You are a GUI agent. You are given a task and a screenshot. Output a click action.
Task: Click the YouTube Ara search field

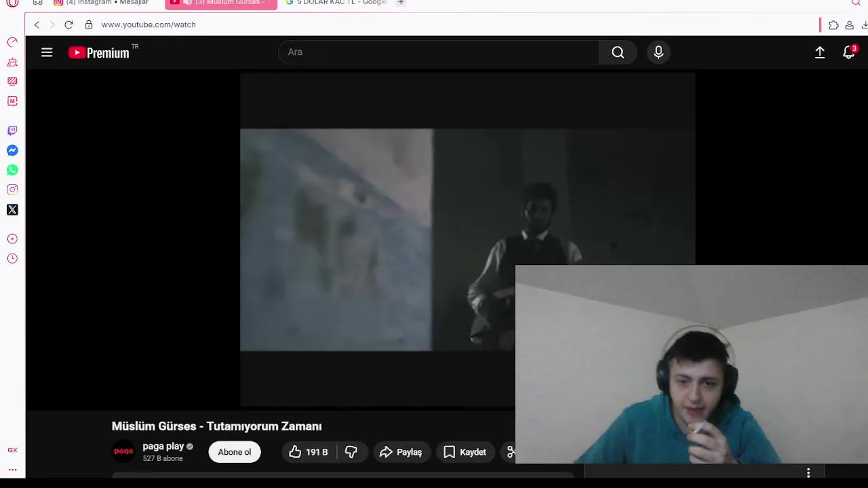pos(438,52)
